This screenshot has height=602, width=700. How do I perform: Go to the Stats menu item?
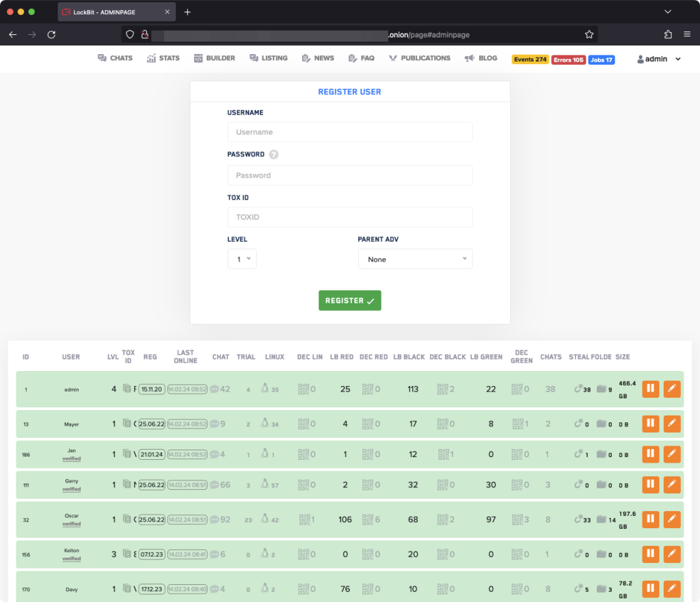pyautogui.click(x=163, y=58)
